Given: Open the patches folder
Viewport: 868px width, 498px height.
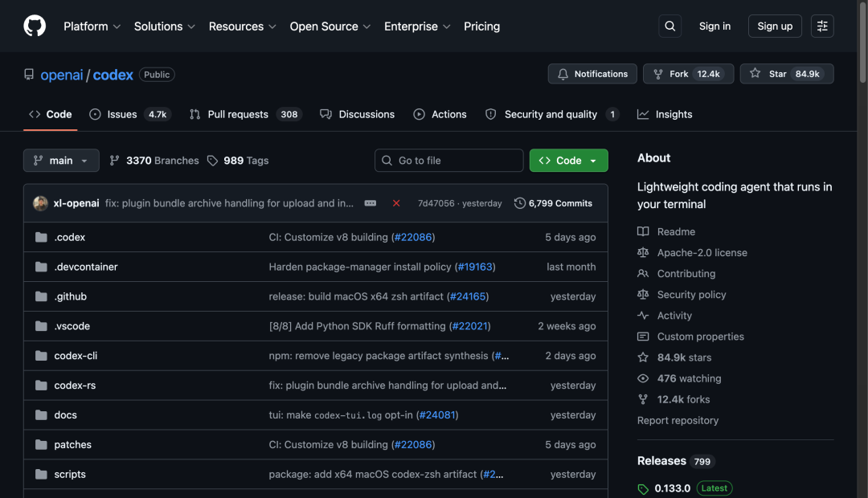Looking at the screenshot, I should [72, 444].
